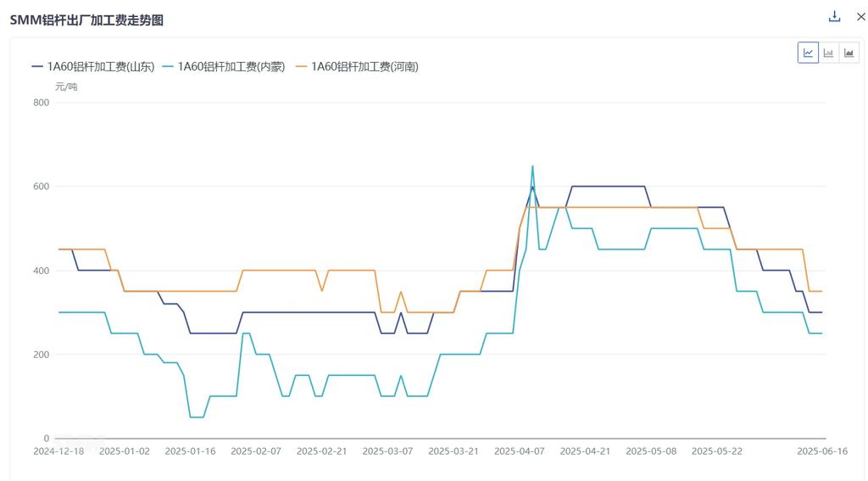868x481 pixels.
Task: Download the chart using the download icon
Action: point(834,17)
